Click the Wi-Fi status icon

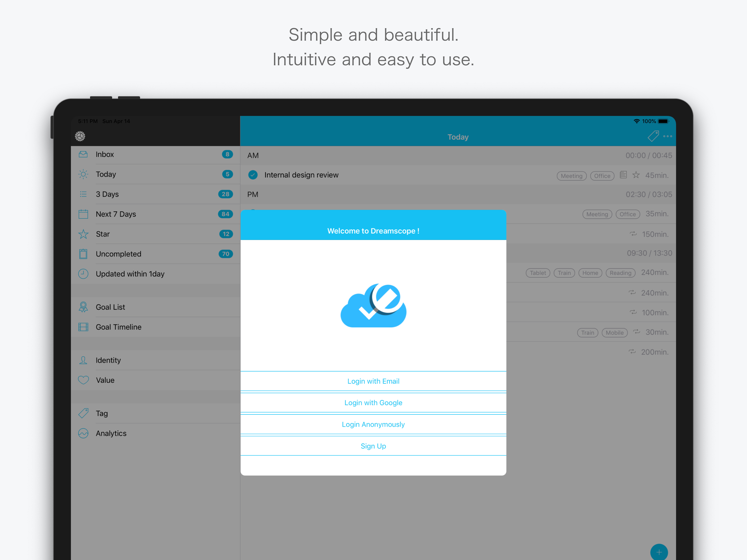click(x=637, y=121)
